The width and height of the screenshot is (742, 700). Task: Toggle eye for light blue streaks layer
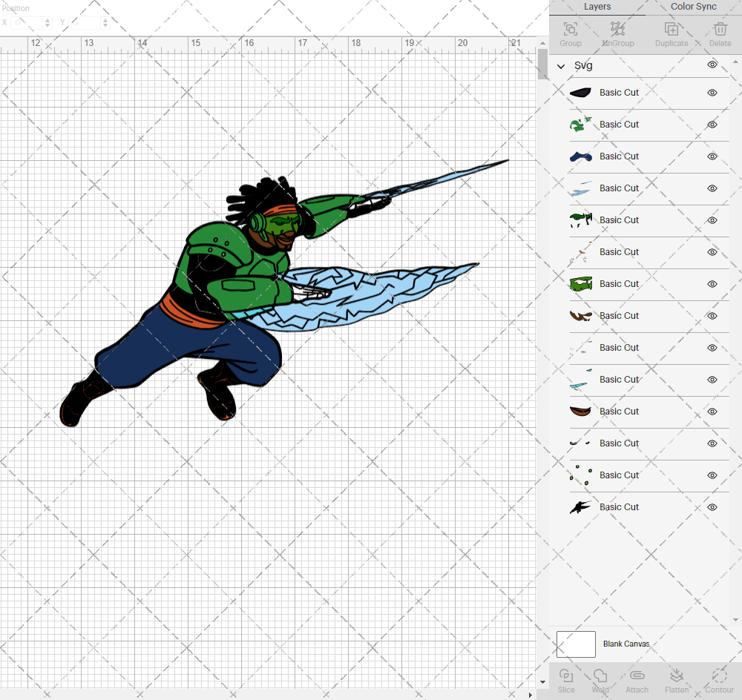point(712,188)
